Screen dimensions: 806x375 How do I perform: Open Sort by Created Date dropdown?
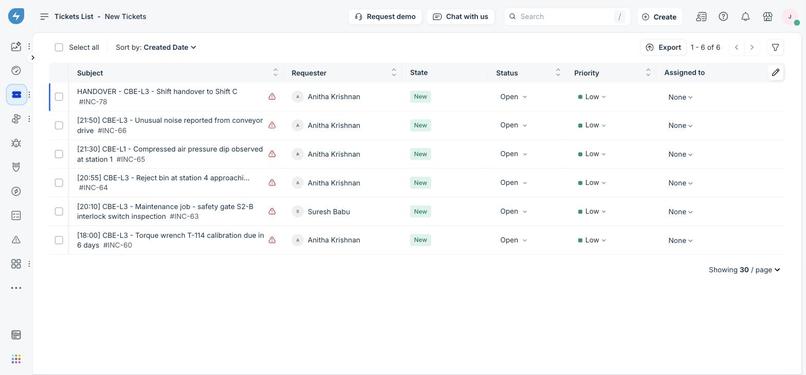click(156, 47)
